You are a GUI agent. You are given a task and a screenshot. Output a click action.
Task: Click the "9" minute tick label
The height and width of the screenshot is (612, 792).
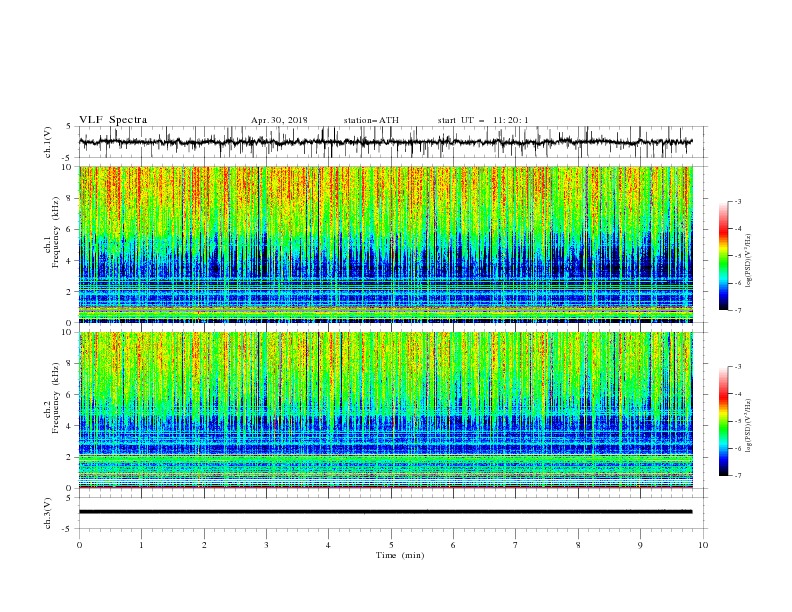tap(640, 545)
